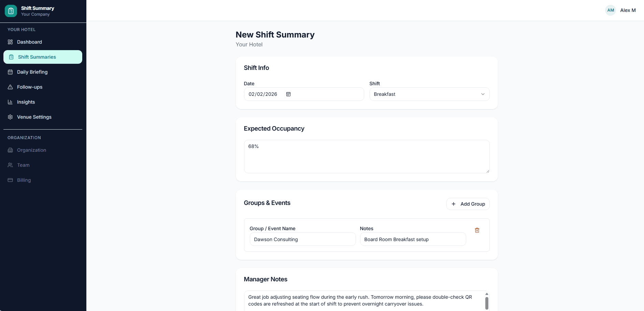Click the Add Group button
This screenshot has height=311, width=644.
468,204
